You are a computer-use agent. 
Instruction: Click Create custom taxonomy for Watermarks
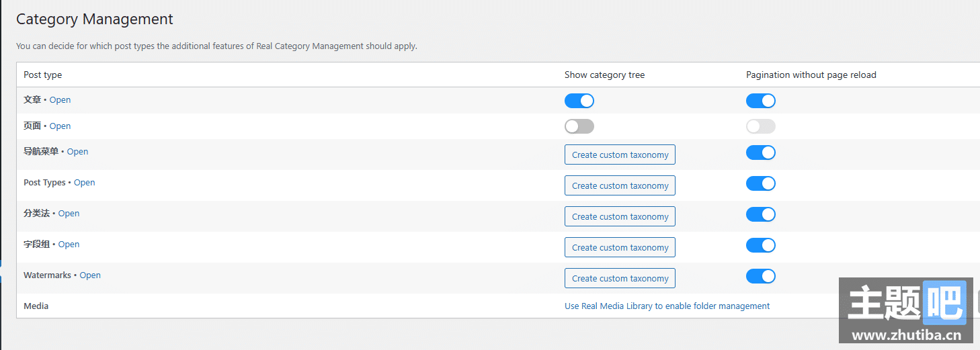point(620,278)
